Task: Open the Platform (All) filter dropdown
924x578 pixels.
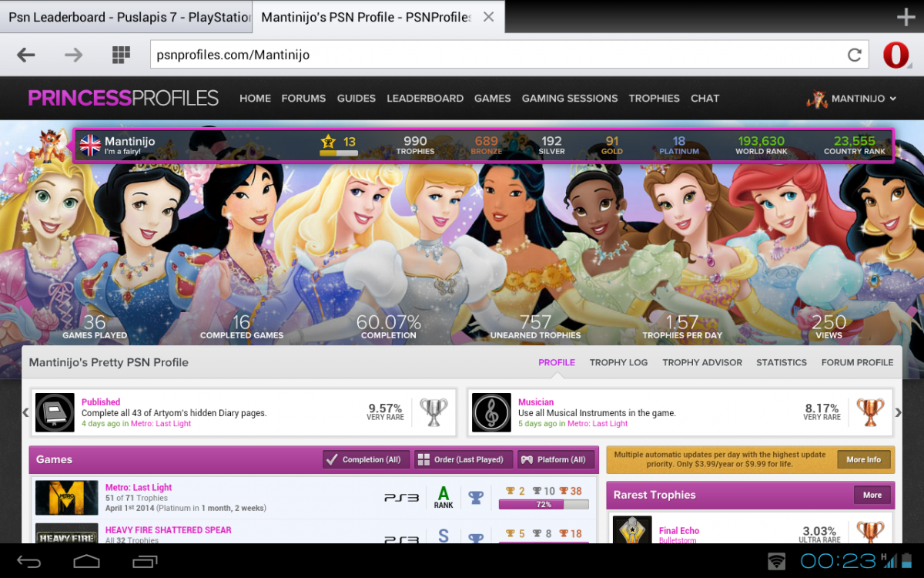Action: click(x=556, y=459)
